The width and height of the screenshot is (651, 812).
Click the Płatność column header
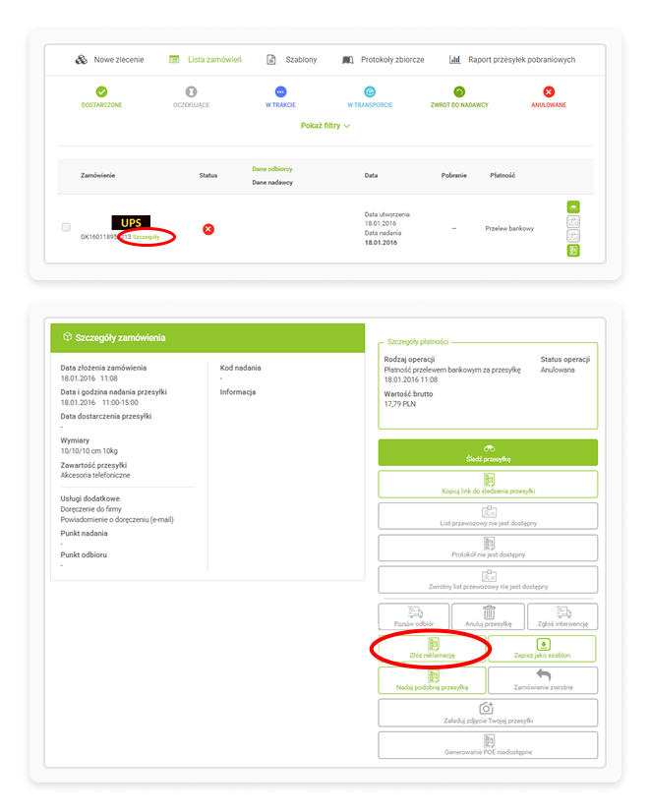[x=503, y=176]
